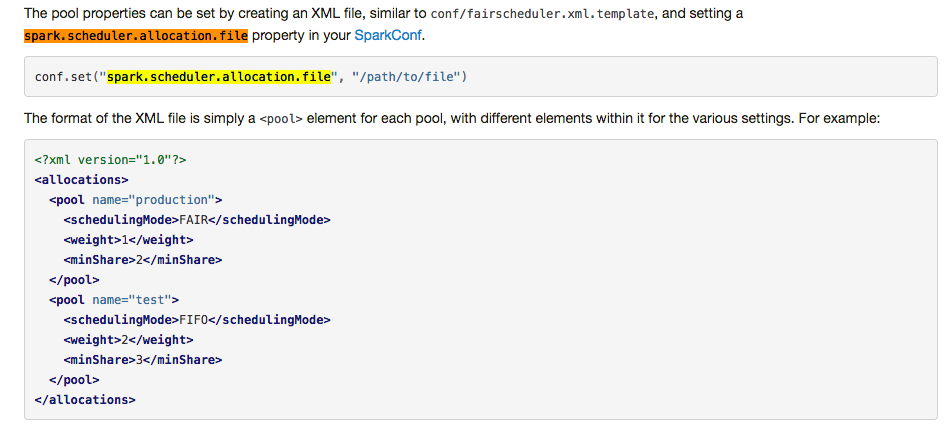Viewport: 951px width, 427px height.
Task: Click the XML version declaration line
Action: (97, 159)
